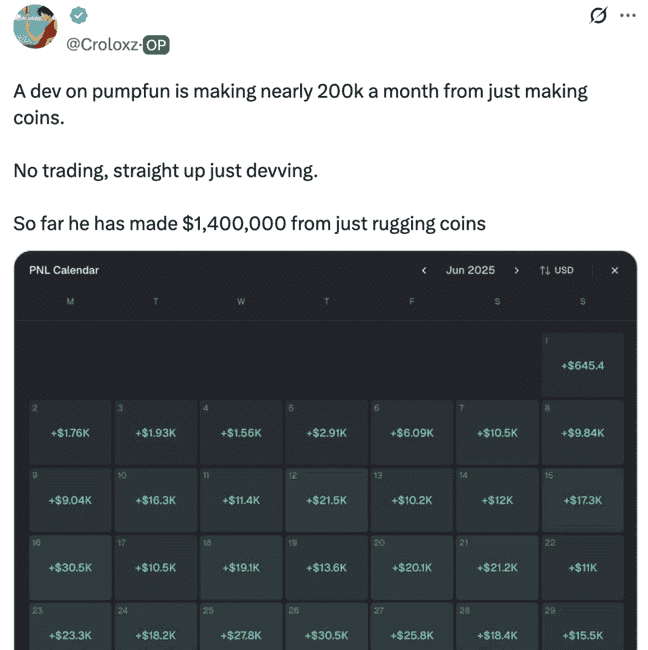
Task: Select June 16 cell showing +$30.5K
Action: [70, 567]
